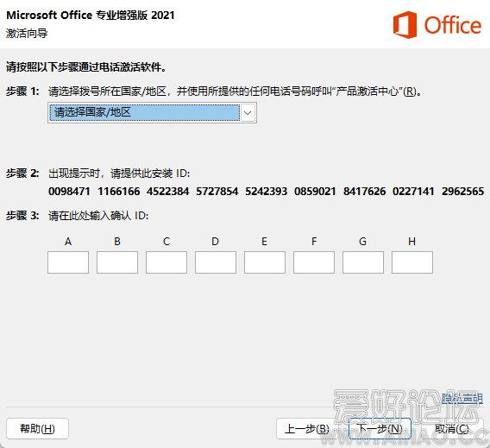The width and height of the screenshot is (490, 448).
Task: Click the 步骤 1: step label
Action: 22,91
